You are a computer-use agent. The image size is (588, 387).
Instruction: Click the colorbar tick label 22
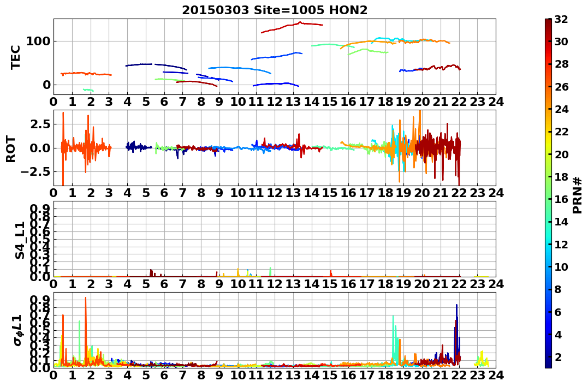click(x=561, y=132)
